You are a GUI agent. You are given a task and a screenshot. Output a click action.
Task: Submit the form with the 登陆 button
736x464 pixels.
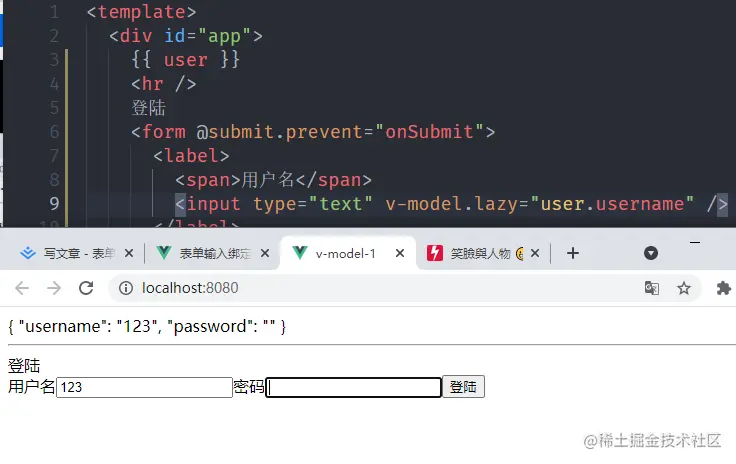click(x=463, y=387)
